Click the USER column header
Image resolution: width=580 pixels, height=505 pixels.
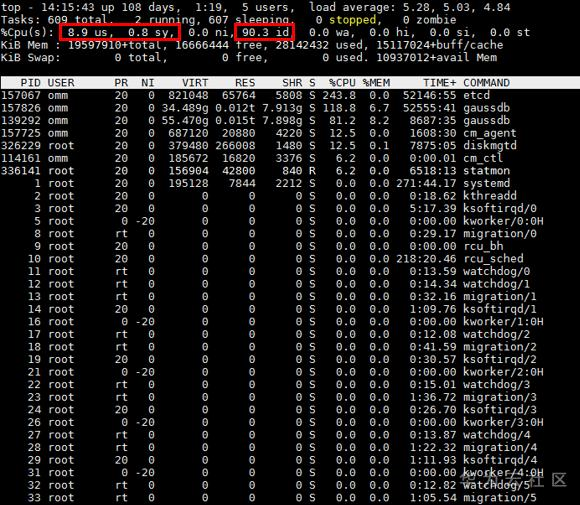click(x=61, y=83)
